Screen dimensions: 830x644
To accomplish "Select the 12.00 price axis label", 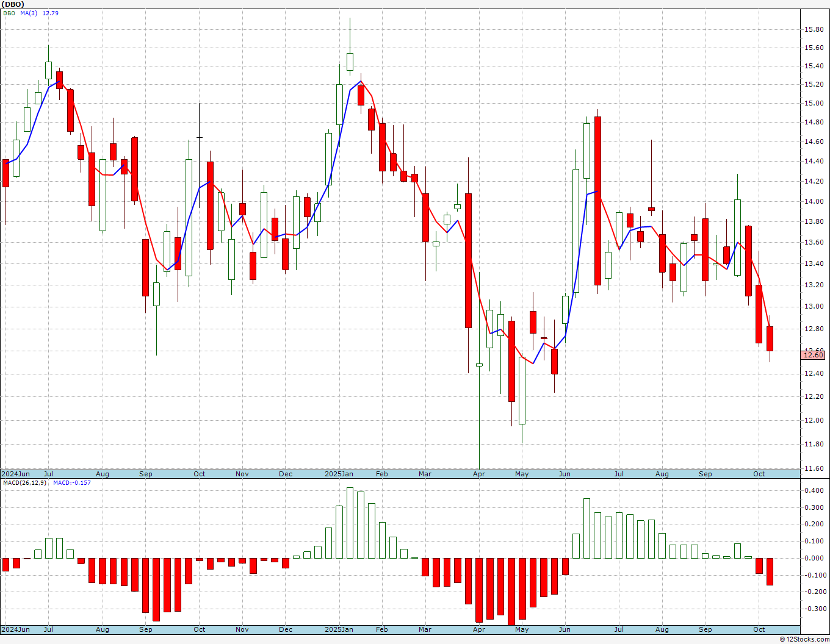I will coord(813,420).
